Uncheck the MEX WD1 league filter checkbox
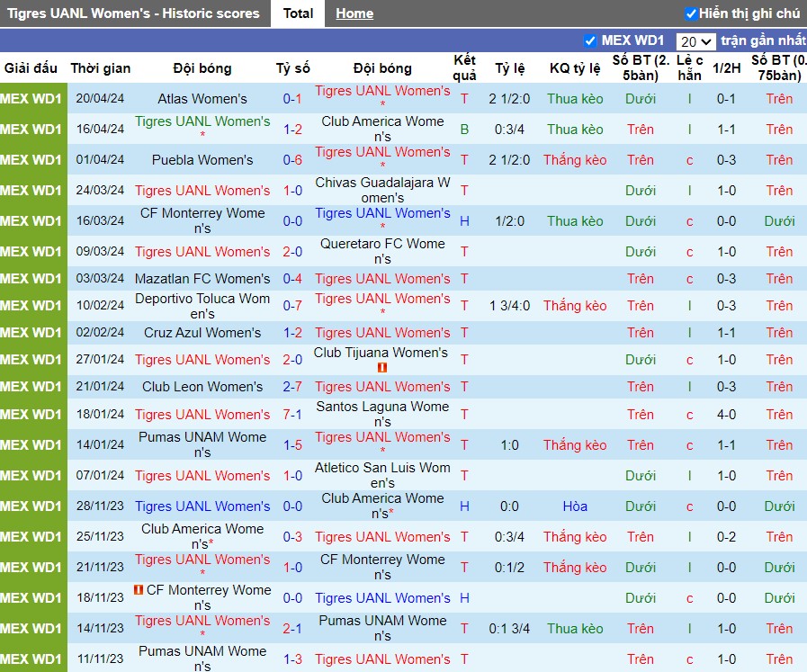 coord(590,40)
